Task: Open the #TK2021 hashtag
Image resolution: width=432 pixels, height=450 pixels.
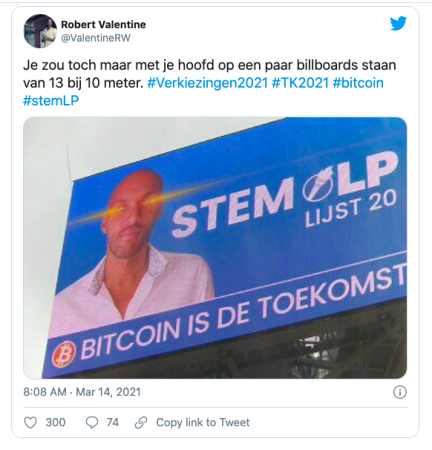Action: (x=300, y=83)
